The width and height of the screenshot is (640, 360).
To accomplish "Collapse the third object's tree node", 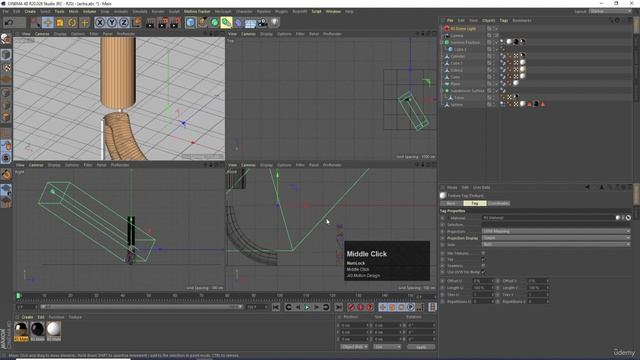I will [442, 42].
